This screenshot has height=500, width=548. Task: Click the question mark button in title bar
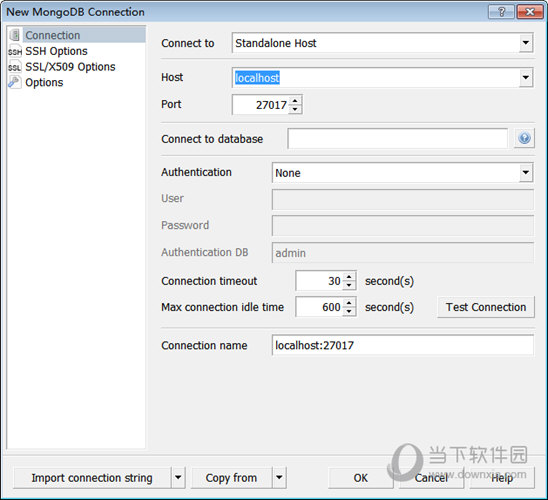click(x=501, y=12)
